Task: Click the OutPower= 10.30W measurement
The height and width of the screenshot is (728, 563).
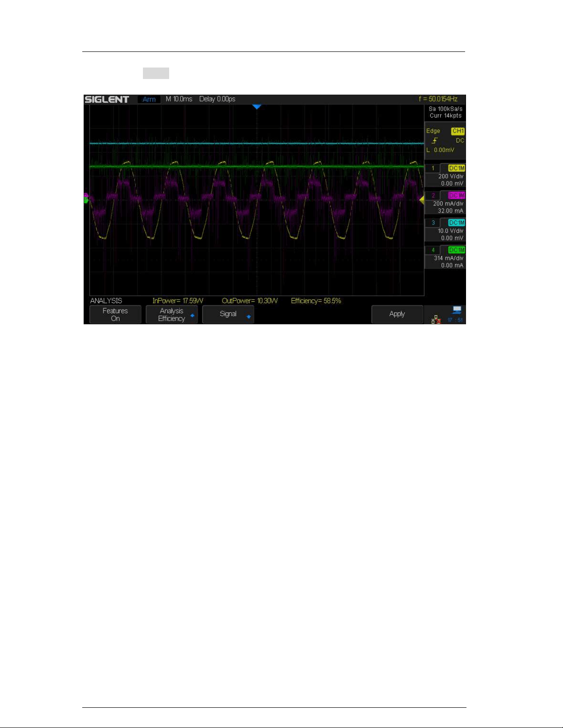Action: click(x=250, y=301)
